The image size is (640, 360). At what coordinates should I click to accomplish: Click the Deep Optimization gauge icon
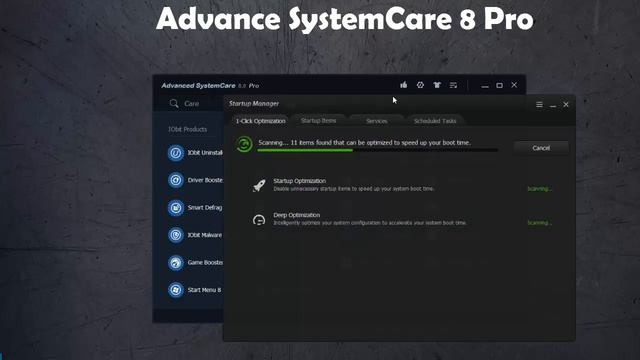click(259, 220)
